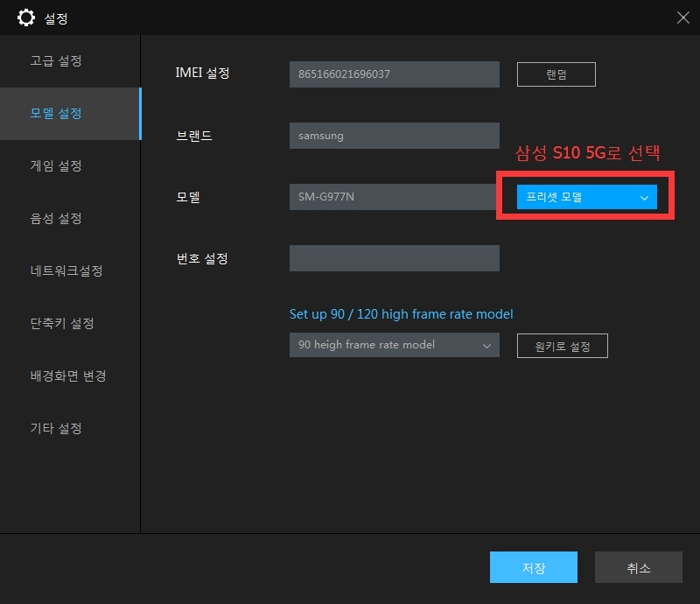
Task: Select the samsung brand text field
Action: [x=394, y=135]
